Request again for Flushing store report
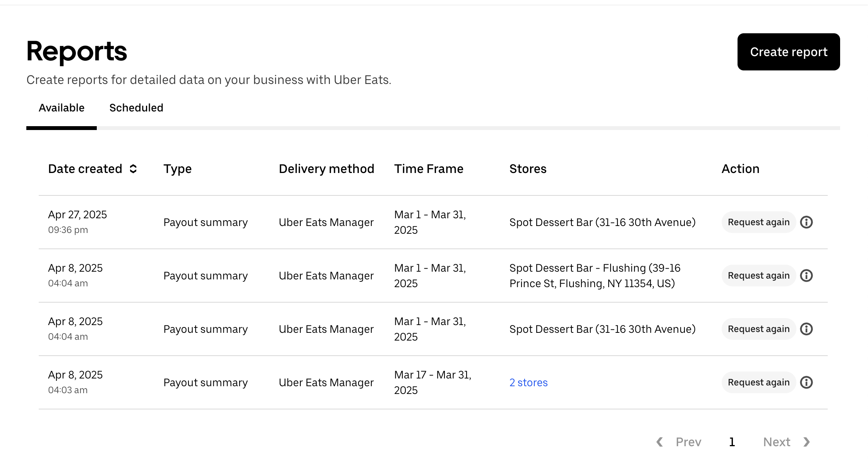Screen dimensions: 868x476 tap(758, 276)
